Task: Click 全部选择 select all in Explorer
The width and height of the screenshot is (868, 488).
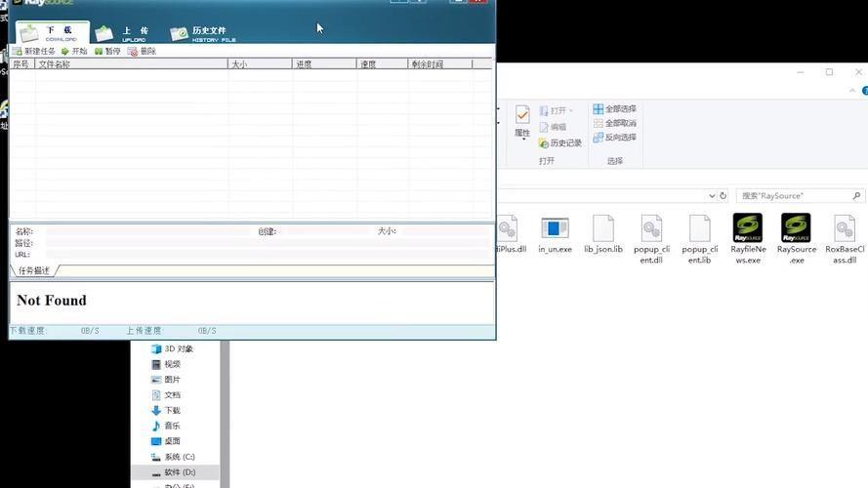Action: tap(614, 109)
